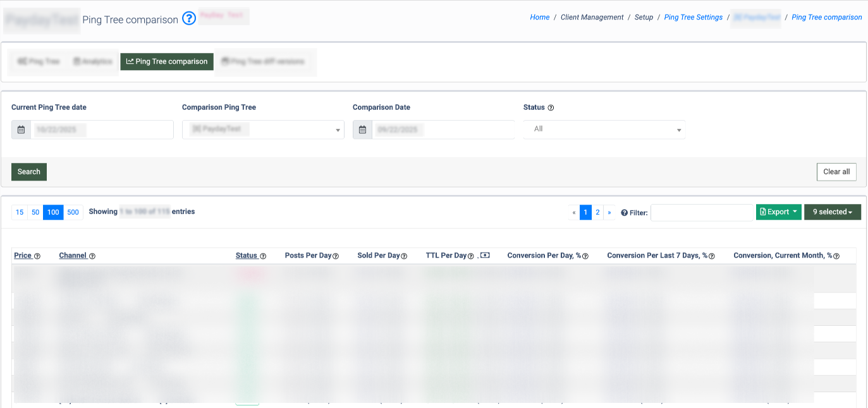Expand the Comparison Ping Tree dropdown
868x408 pixels.
tap(263, 129)
